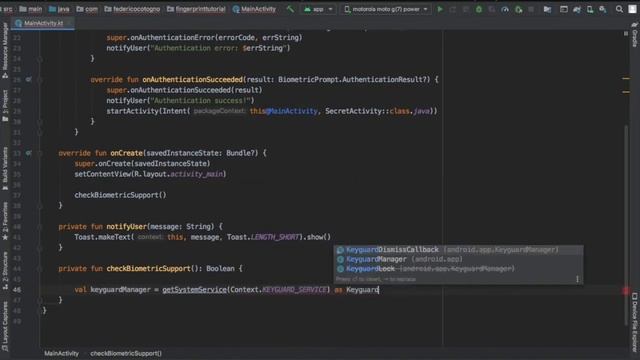
Task: Click the com folder in navigation bar
Action: pyautogui.click(x=87, y=9)
